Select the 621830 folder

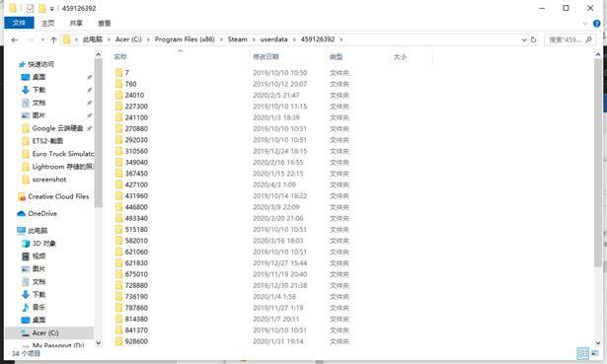tap(131, 263)
